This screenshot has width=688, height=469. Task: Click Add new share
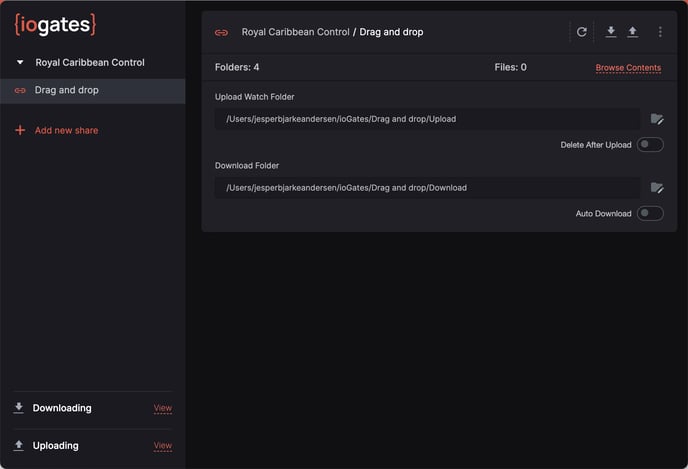pos(66,130)
